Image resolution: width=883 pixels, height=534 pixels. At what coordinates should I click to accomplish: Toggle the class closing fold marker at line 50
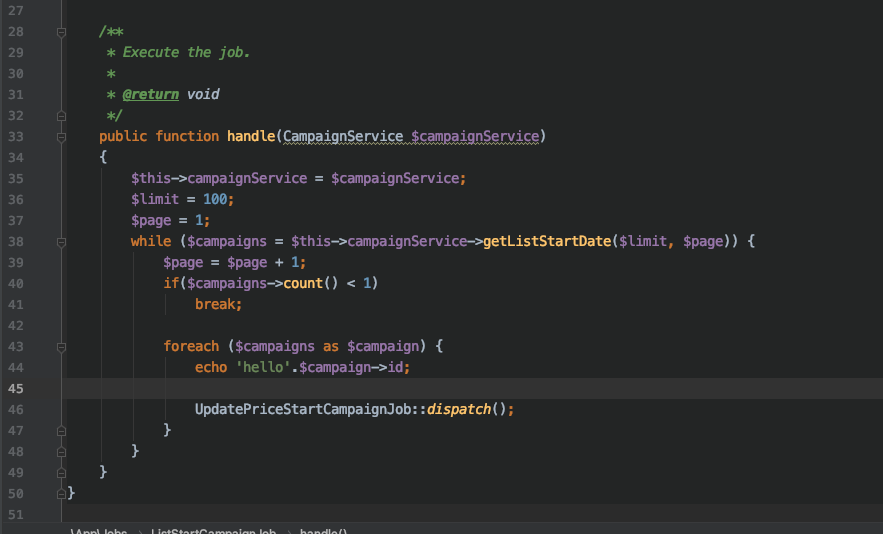(x=61, y=494)
